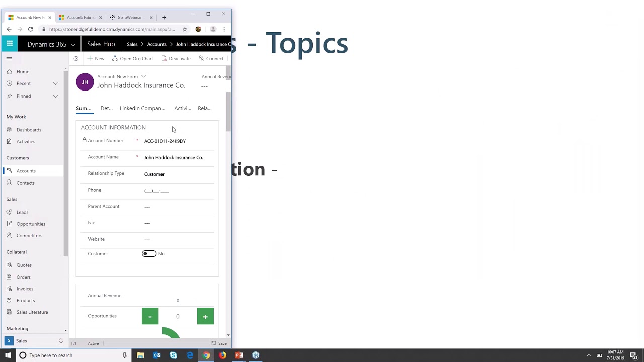Click the Windows Start button
The image size is (644, 362).
pos(8,355)
